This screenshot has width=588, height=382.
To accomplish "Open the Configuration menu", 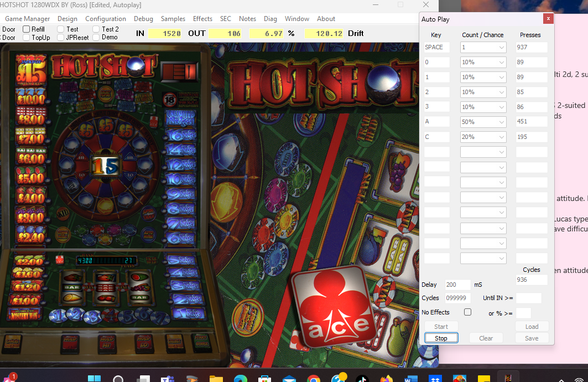I will coord(105,19).
